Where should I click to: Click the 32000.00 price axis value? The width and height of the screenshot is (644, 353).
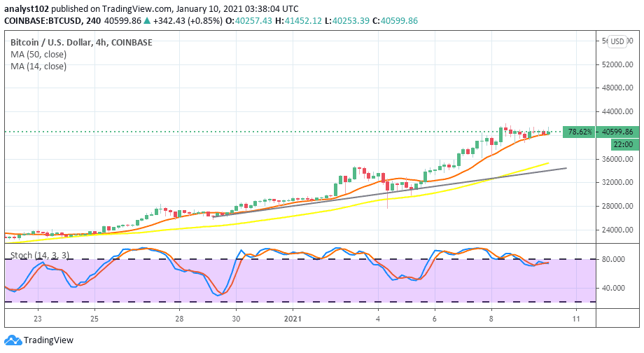(617, 182)
